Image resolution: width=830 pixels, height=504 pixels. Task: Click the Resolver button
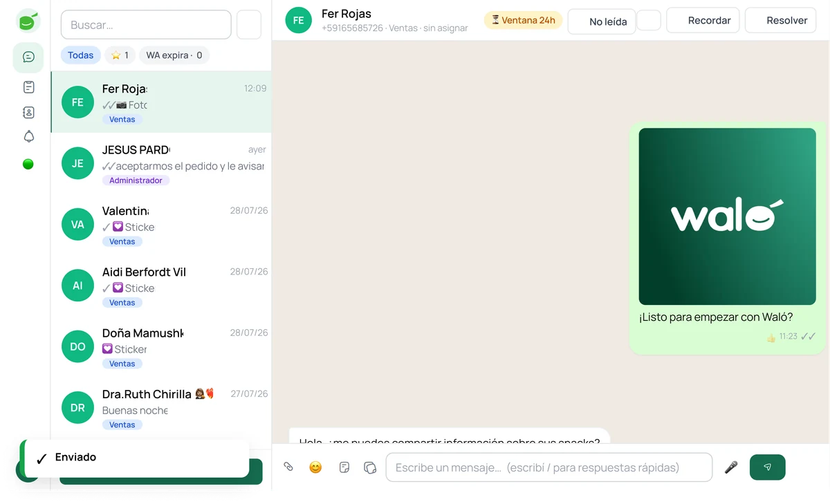[x=780, y=20]
